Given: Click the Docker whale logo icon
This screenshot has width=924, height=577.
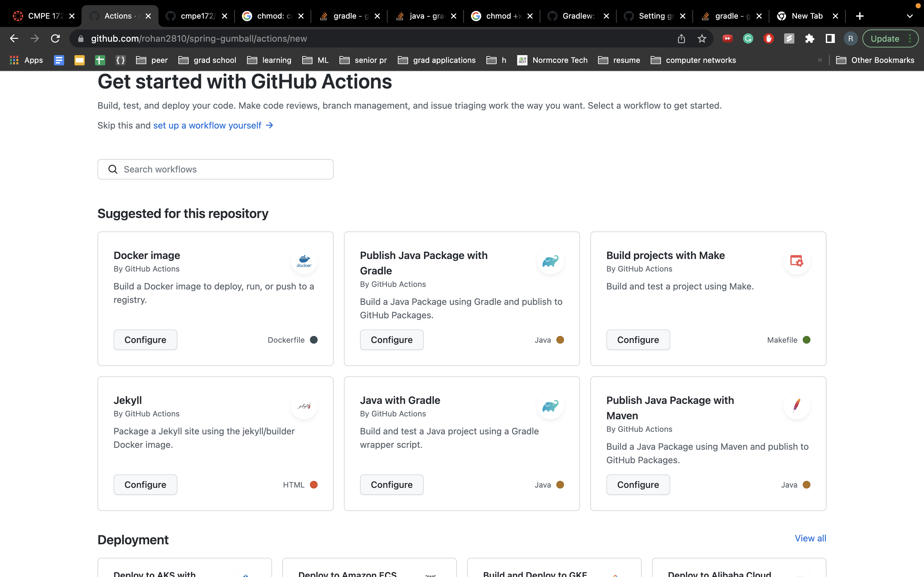Looking at the screenshot, I should pyautogui.click(x=304, y=261).
